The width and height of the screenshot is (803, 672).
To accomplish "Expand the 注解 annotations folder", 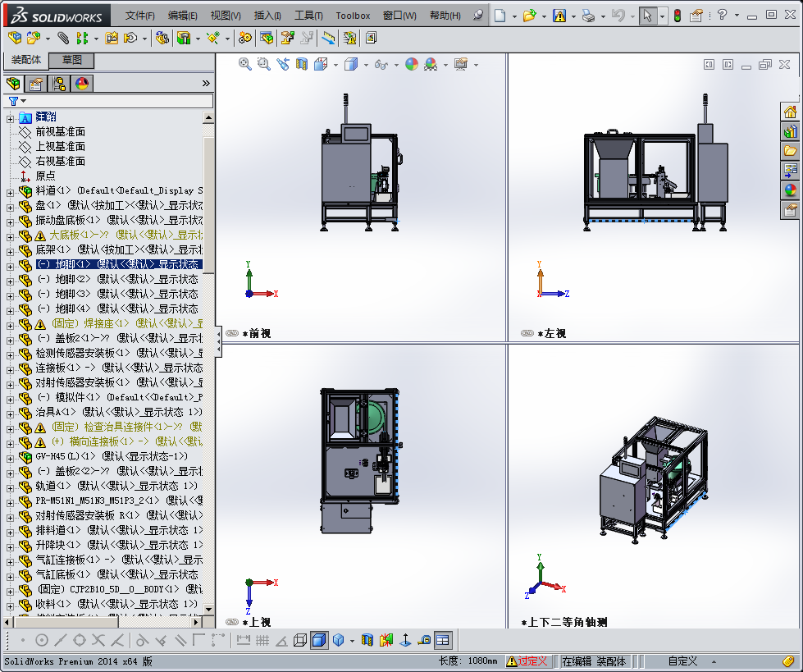I will (10, 119).
